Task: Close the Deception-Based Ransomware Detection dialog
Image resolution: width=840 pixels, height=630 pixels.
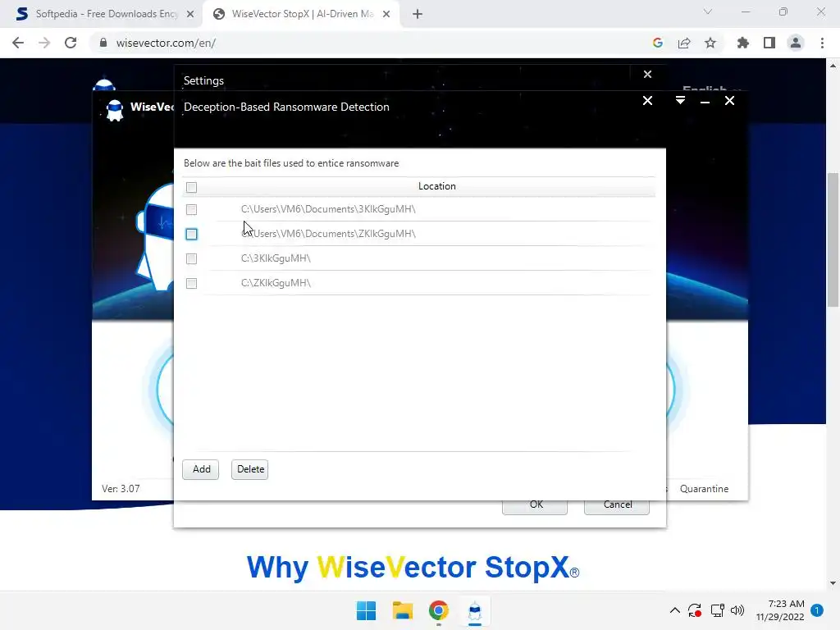Action: pyautogui.click(x=648, y=101)
